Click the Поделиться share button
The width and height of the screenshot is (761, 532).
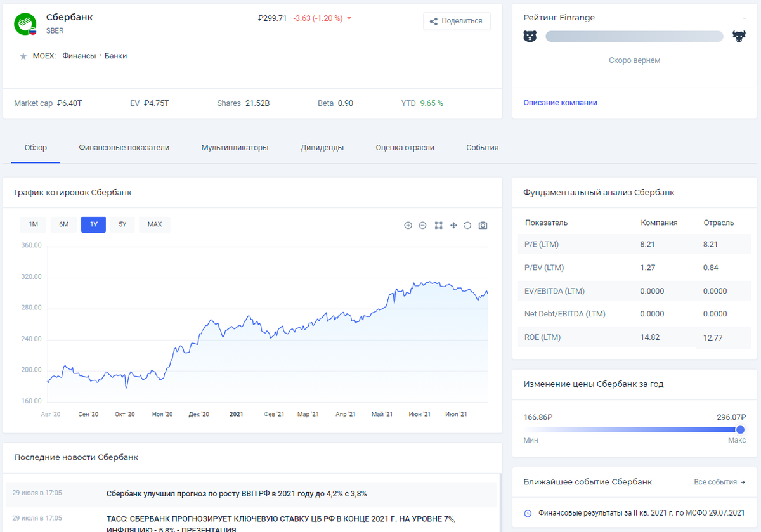tap(457, 21)
